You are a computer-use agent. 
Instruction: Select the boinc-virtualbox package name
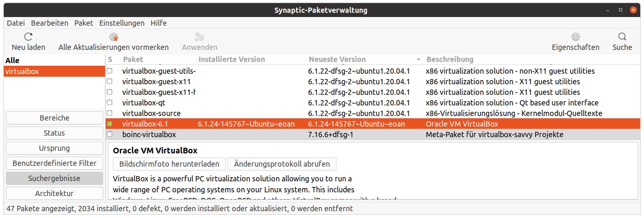(149, 135)
